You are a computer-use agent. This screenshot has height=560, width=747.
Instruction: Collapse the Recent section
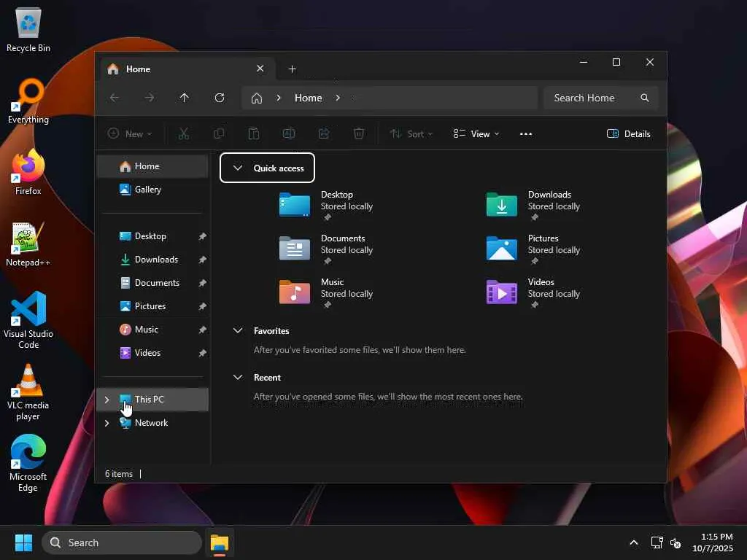[238, 377]
